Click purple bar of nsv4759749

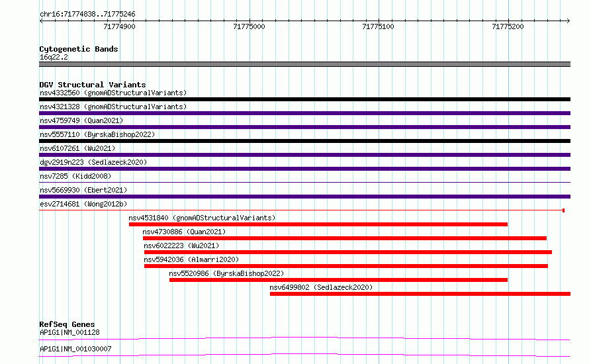click(x=304, y=127)
